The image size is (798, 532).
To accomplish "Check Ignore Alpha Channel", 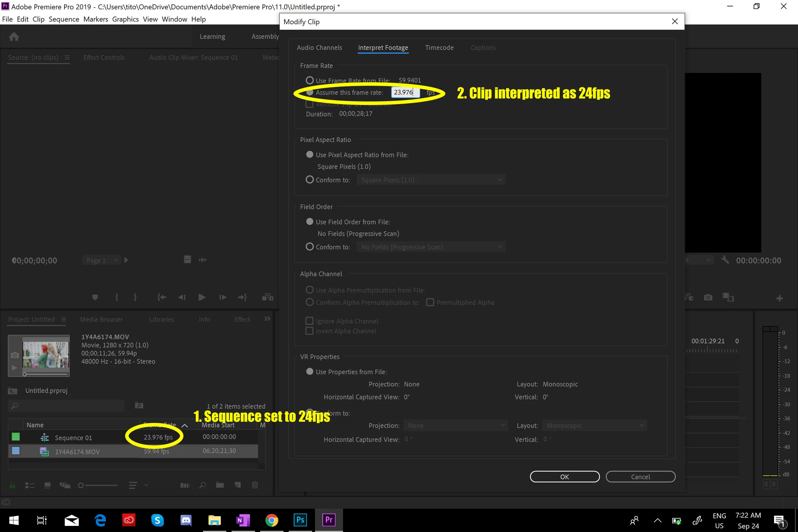I will [309, 321].
